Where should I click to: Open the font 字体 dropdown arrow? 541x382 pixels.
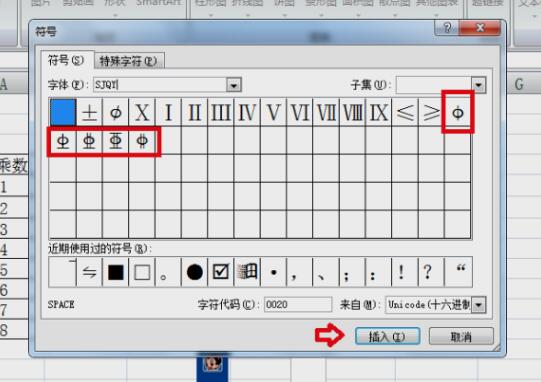(234, 85)
